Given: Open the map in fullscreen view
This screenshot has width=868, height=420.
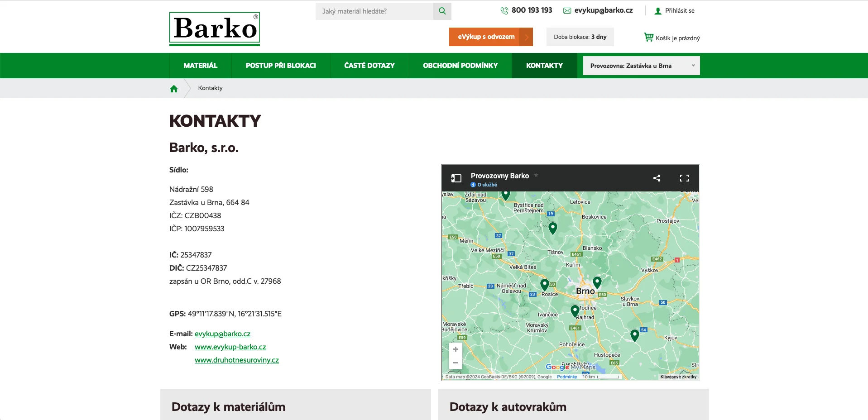Looking at the screenshot, I should [684, 178].
